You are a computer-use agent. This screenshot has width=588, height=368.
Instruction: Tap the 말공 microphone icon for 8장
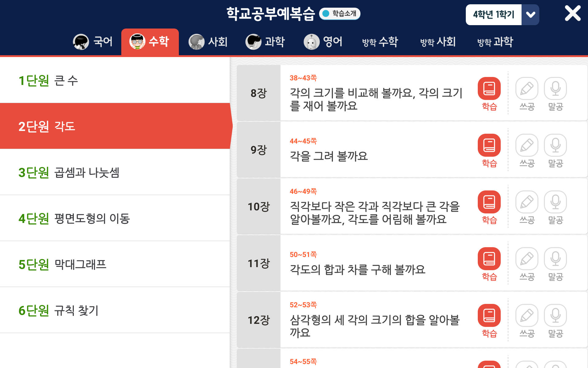click(555, 89)
